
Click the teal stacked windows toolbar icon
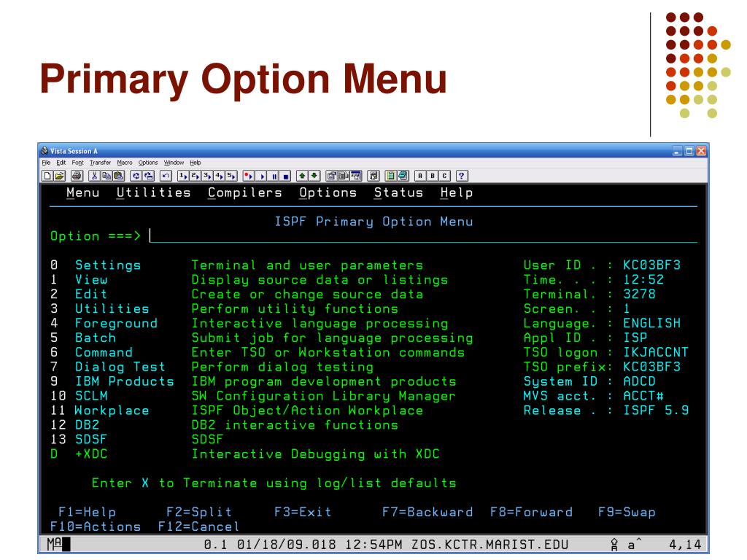(x=403, y=176)
